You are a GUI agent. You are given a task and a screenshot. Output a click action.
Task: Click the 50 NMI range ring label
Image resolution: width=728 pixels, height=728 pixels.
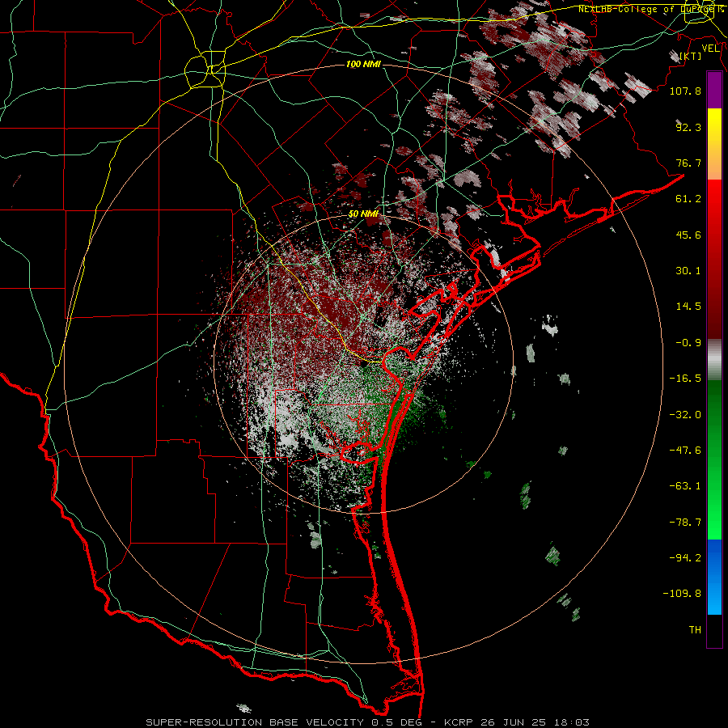(x=363, y=214)
